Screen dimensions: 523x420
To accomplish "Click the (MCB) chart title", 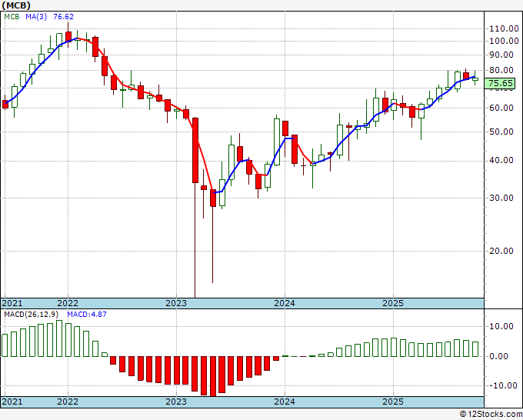I will tap(16, 5).
